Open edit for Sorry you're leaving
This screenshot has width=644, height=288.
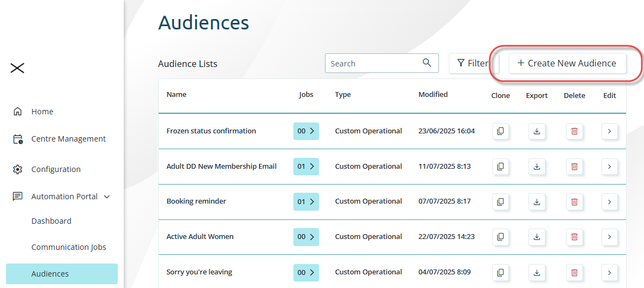tap(610, 272)
